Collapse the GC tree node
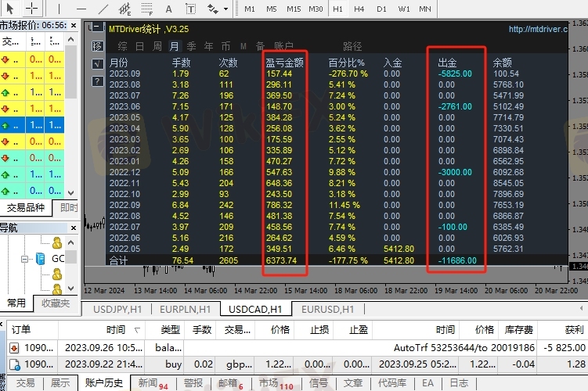Image resolution: width=588 pixels, height=391 pixels. click(25, 259)
